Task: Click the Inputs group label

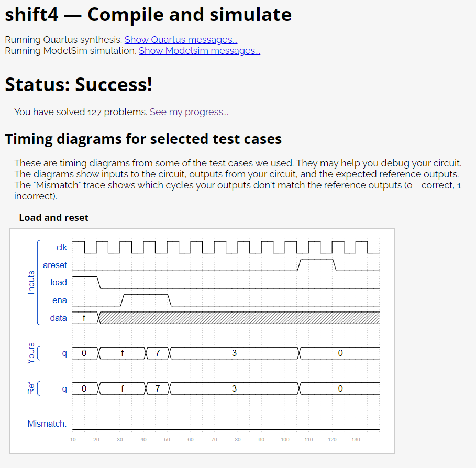Action: click(31, 283)
